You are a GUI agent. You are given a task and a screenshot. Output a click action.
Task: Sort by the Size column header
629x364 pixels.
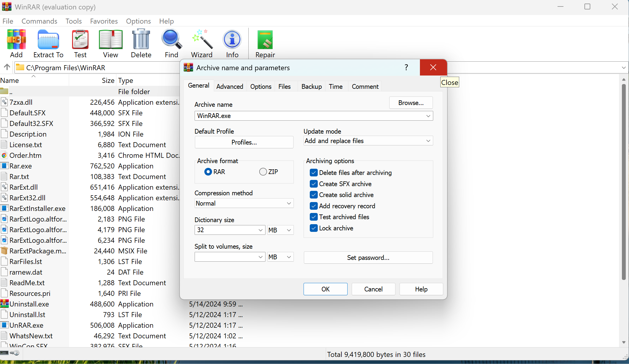click(x=93, y=80)
